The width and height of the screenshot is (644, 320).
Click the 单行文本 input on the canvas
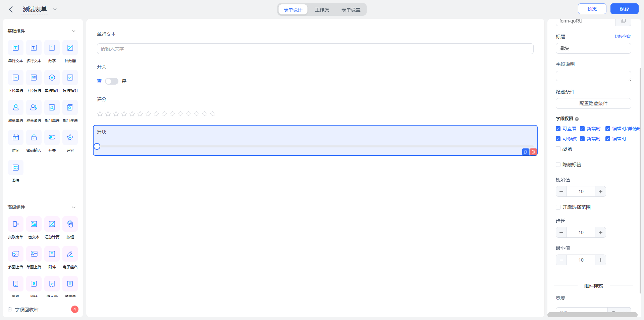[315, 49]
